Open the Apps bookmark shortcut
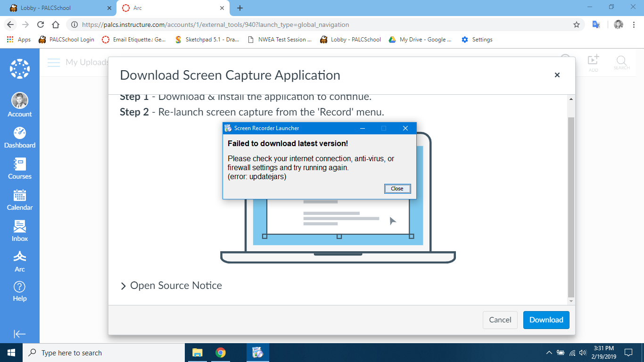 (19, 40)
